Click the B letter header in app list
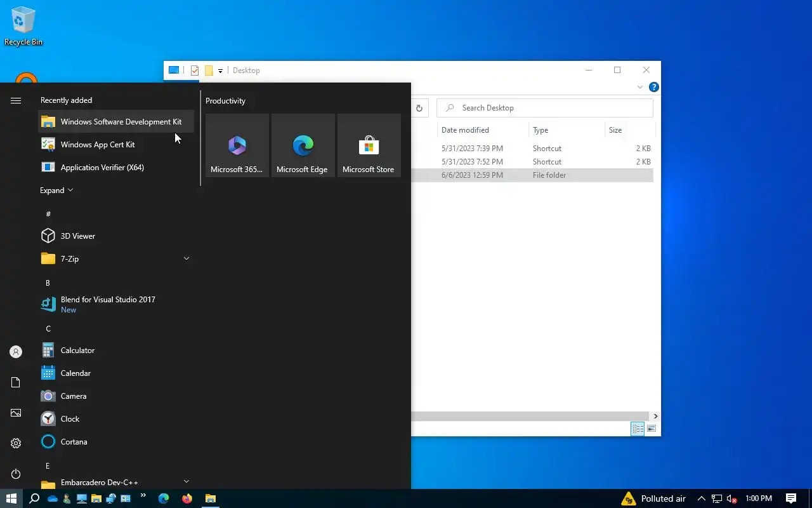Viewport: 812px width, 508px height. click(x=48, y=283)
